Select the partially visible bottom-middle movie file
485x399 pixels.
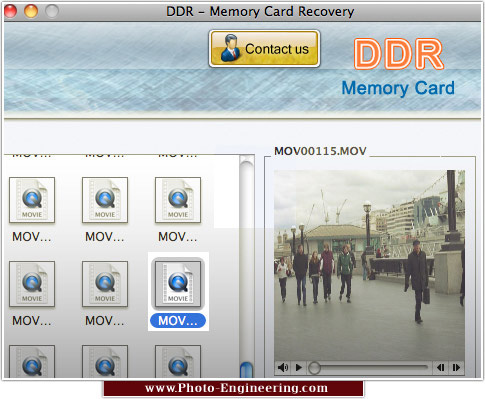tap(105, 361)
